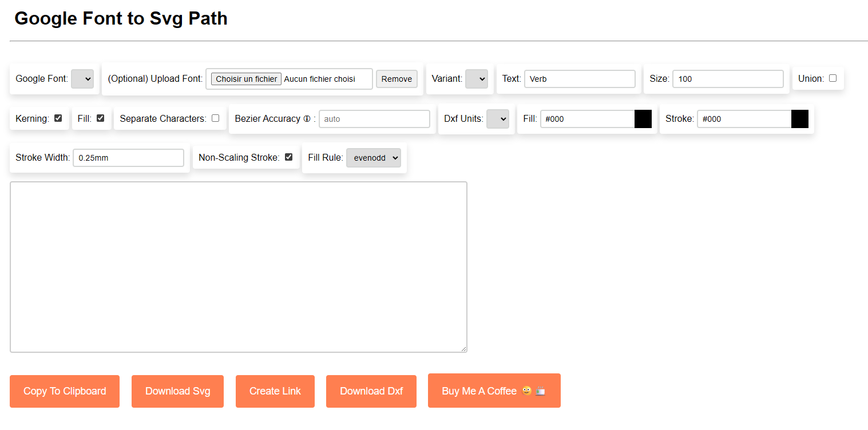The width and height of the screenshot is (868, 430).
Task: Open the Variant dropdown
Action: click(x=476, y=78)
